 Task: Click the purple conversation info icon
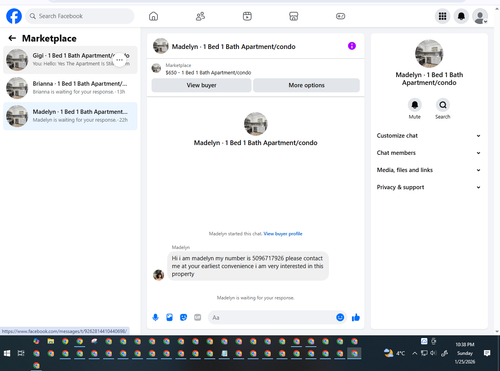point(352,46)
